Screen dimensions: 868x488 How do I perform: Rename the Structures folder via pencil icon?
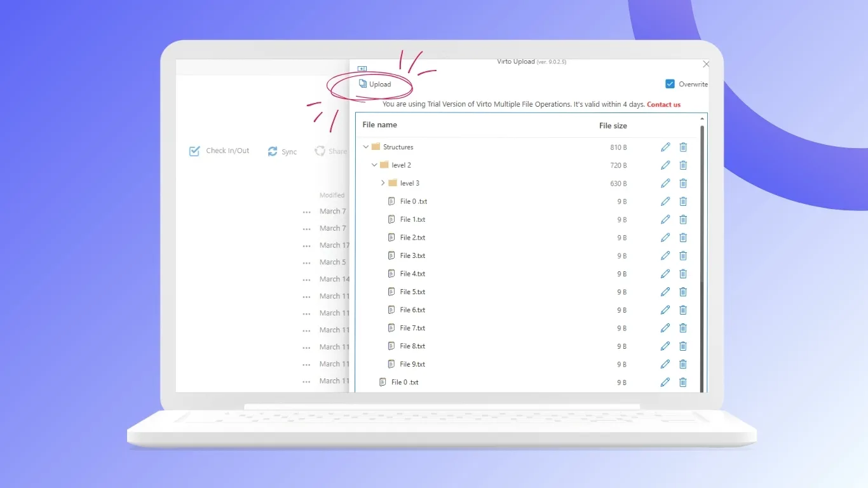[665, 147]
